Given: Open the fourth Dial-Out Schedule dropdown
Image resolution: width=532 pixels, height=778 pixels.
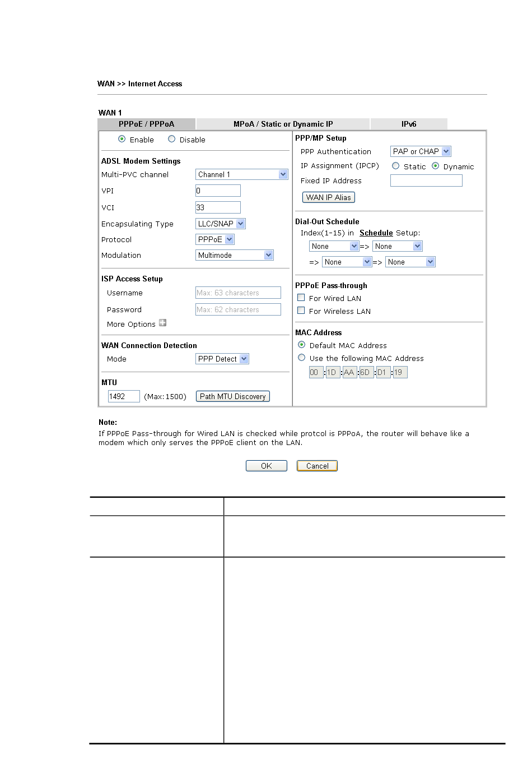Looking at the screenshot, I should 410,262.
